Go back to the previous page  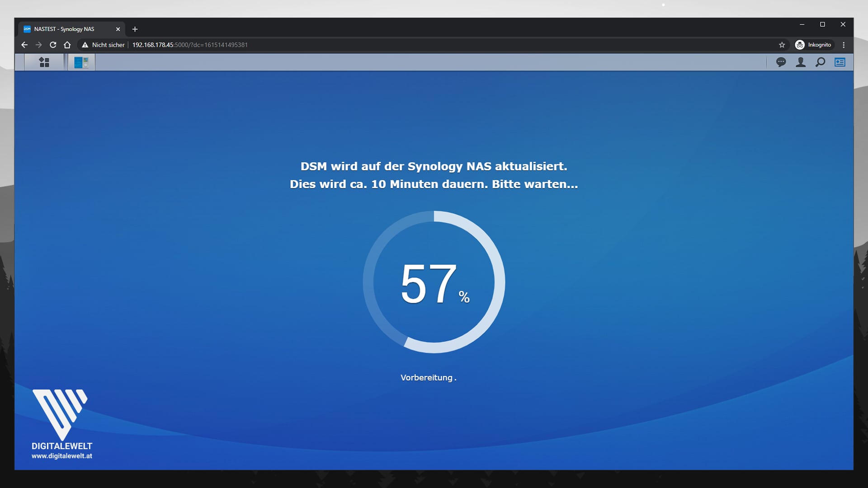(24, 45)
